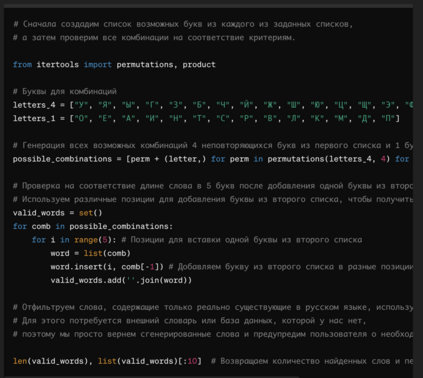
Task: Click the 'from' keyword in import line
Action: [x=22, y=65]
